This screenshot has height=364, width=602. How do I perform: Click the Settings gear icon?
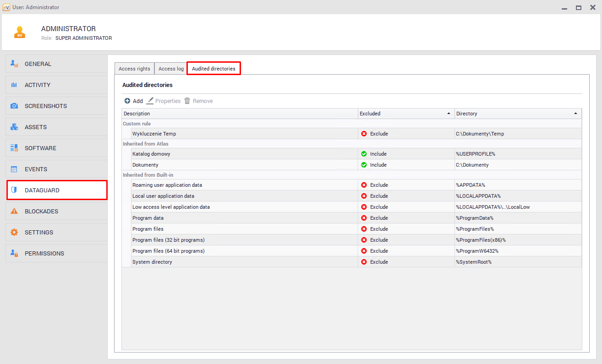(14, 232)
